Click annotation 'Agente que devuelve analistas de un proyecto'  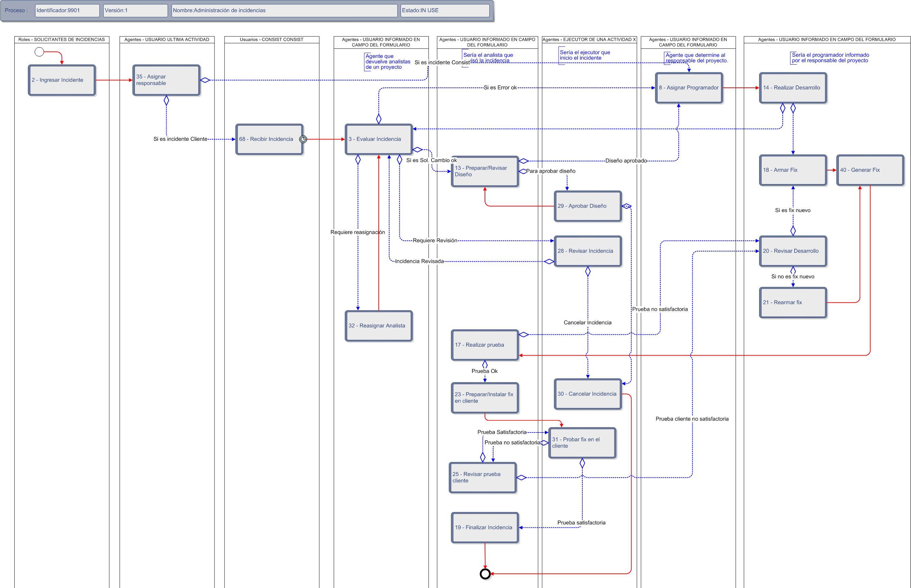pyautogui.click(x=388, y=62)
